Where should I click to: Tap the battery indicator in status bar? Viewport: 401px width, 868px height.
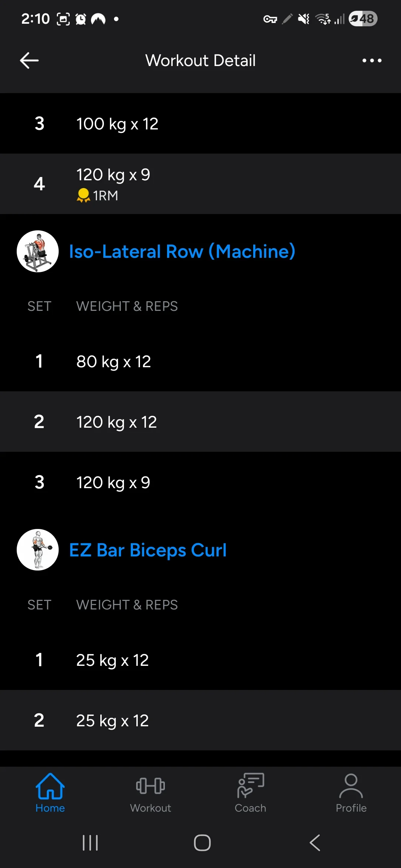click(x=363, y=19)
